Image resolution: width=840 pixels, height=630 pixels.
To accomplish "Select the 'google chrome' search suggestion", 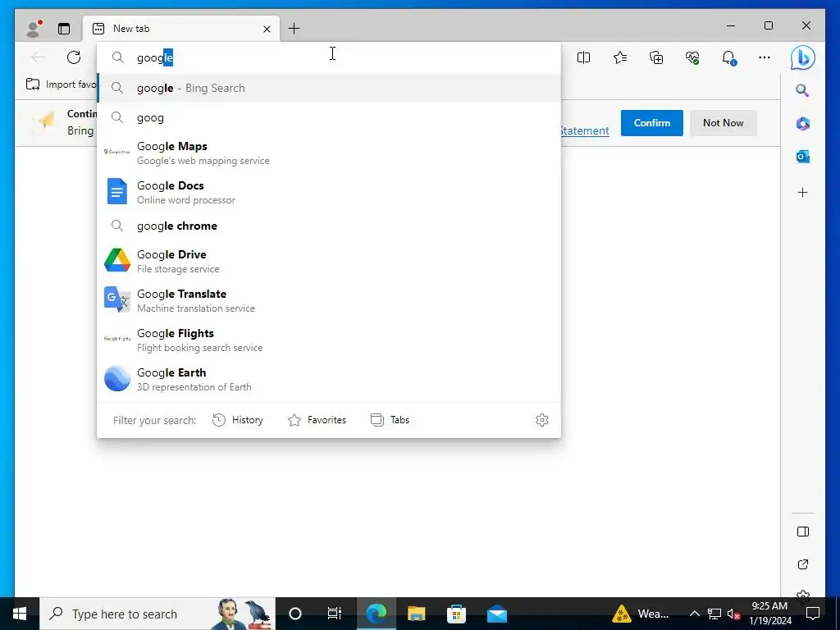I will pos(329,226).
